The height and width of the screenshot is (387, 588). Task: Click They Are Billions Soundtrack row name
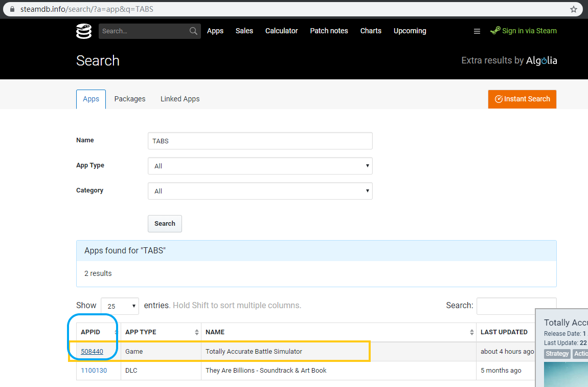266,371
